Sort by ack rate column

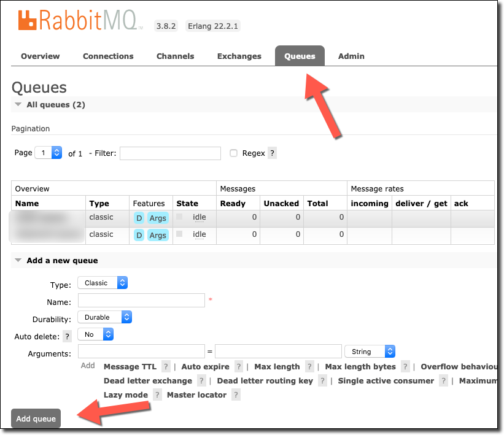tap(461, 203)
